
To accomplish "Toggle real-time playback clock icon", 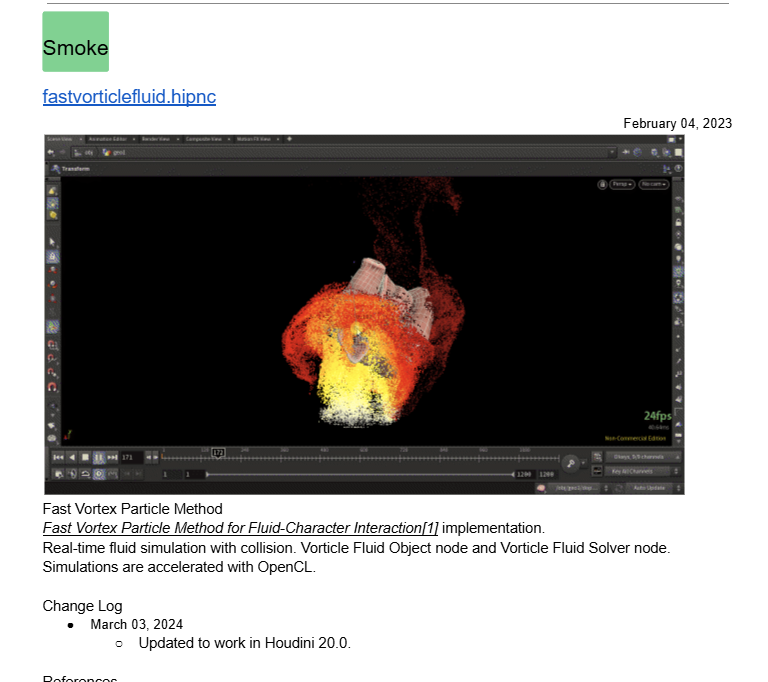I will [99, 473].
